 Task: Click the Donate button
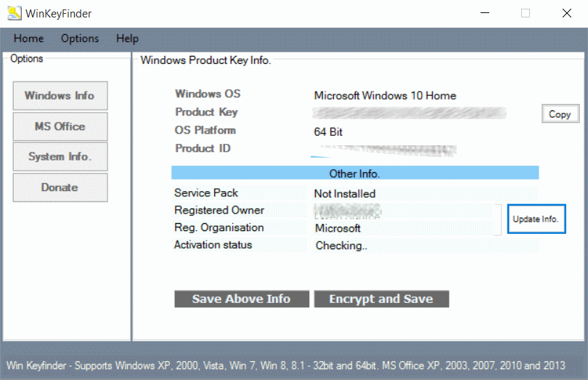click(x=60, y=187)
